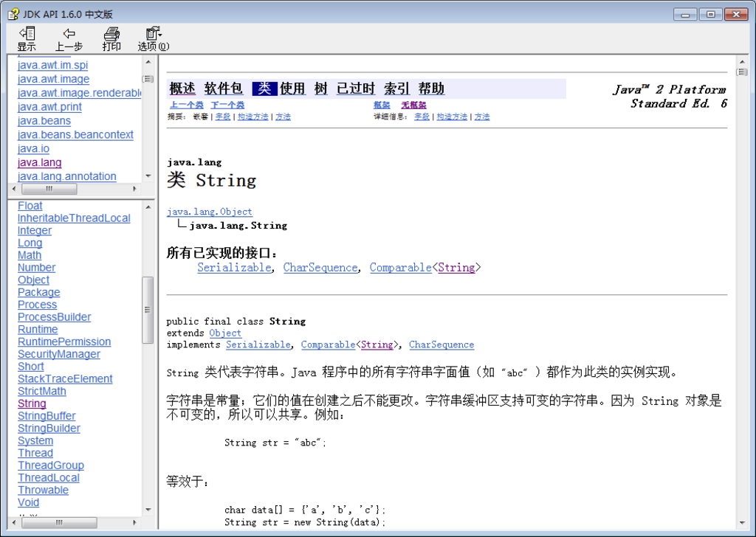
Task: Click the app icon in title bar
Action: pos(13,15)
